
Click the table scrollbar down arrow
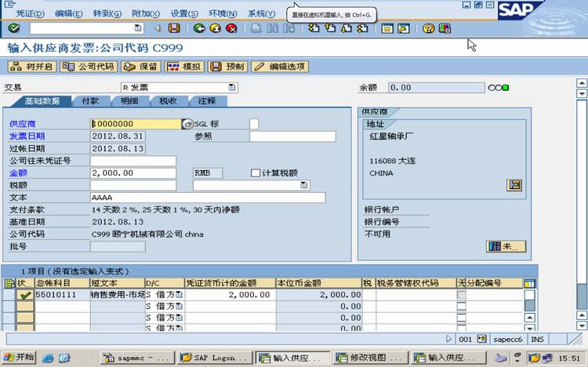529,328
